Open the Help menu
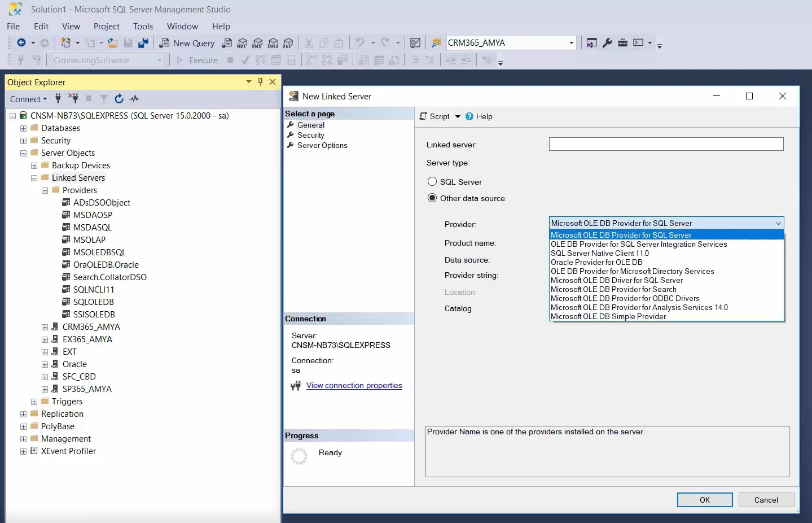The image size is (812, 523). [221, 27]
